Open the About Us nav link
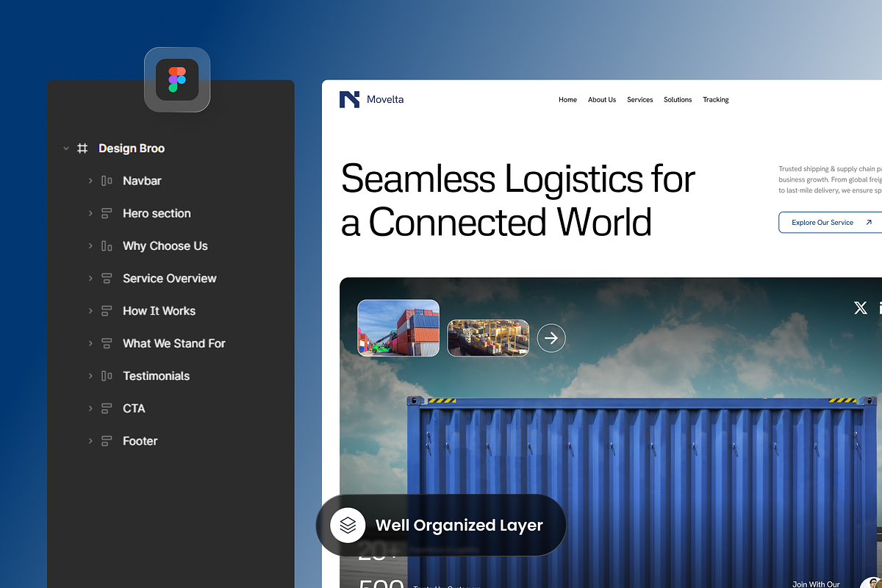Viewport: 882px width, 588px height. (602, 100)
